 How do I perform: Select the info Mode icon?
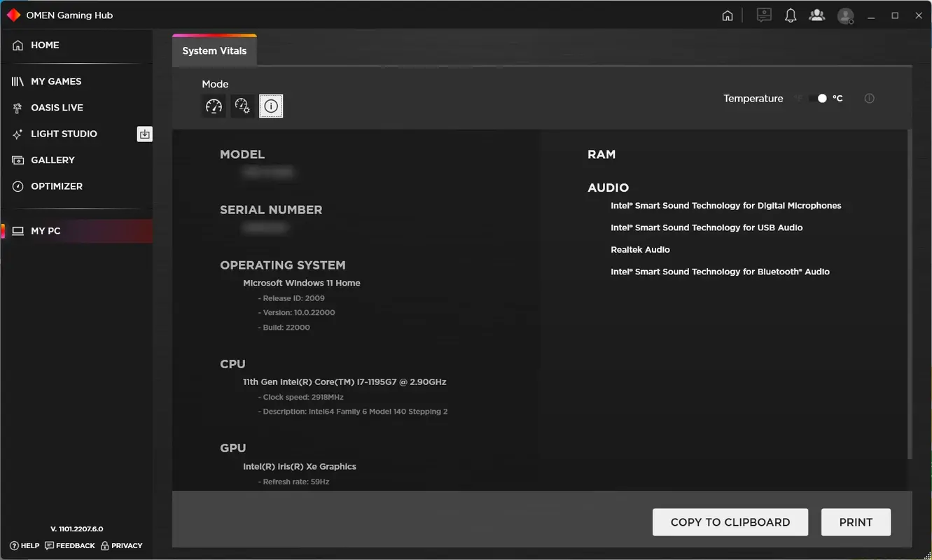coord(271,106)
